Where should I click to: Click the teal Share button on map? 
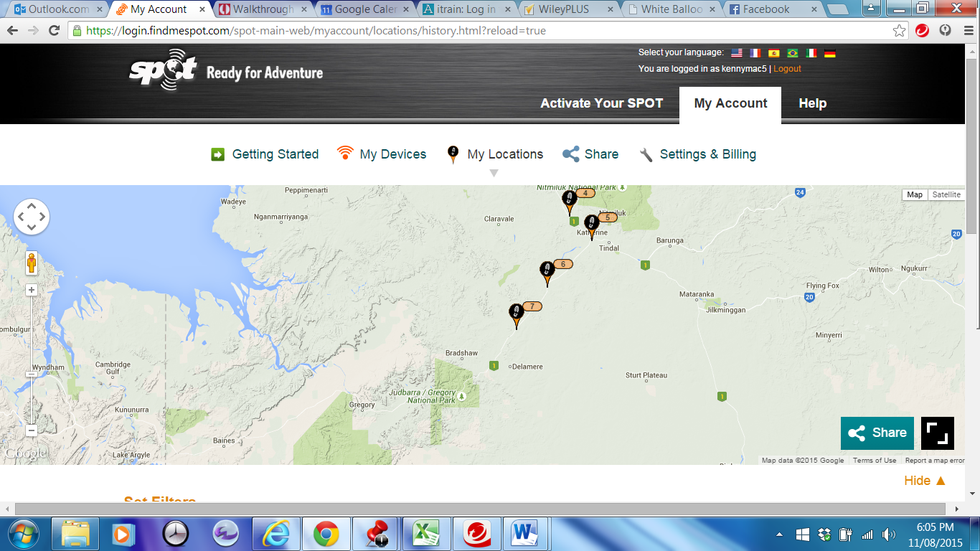[x=877, y=433]
